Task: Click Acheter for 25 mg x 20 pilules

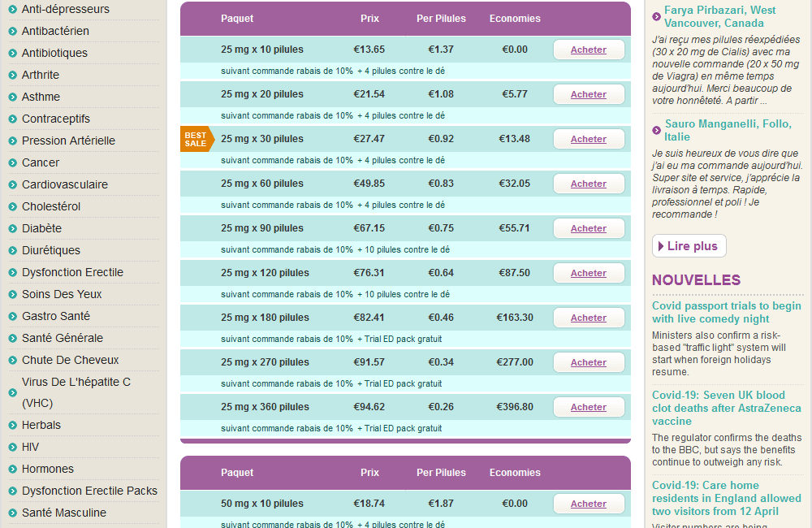Action: (x=589, y=94)
